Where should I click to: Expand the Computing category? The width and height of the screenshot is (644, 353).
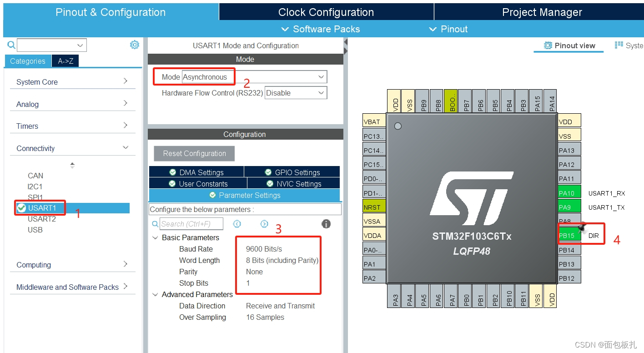[72, 265]
